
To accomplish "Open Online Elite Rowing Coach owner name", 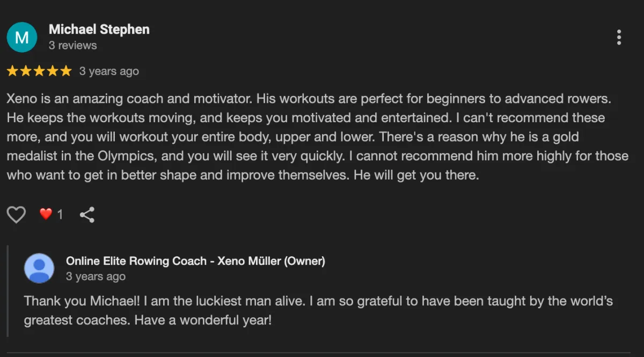I will pos(195,261).
